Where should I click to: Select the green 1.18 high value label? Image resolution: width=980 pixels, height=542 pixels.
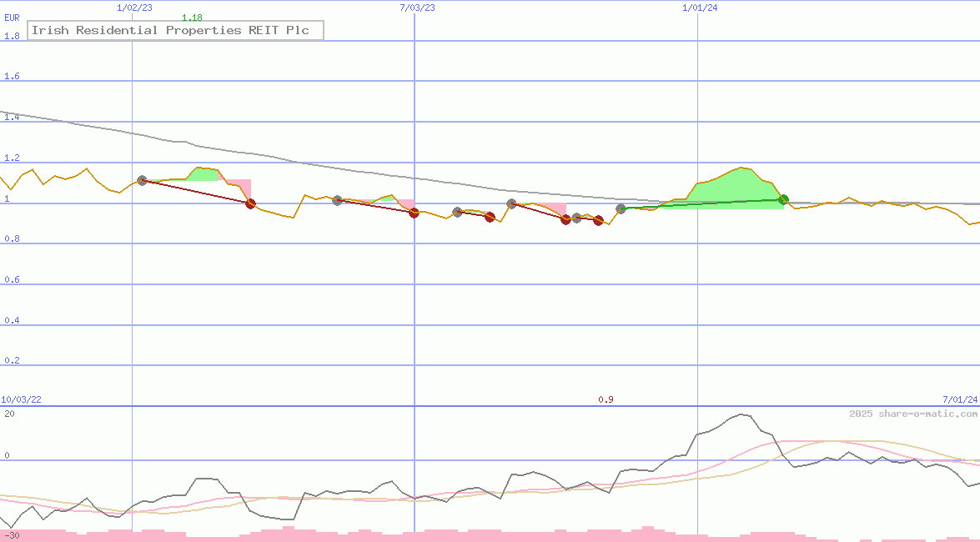click(192, 18)
